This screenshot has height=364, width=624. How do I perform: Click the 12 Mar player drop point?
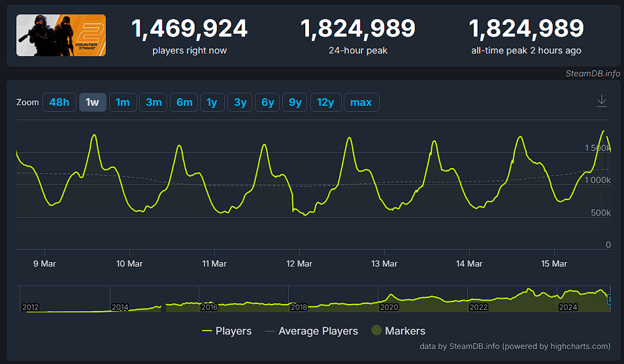click(x=292, y=209)
